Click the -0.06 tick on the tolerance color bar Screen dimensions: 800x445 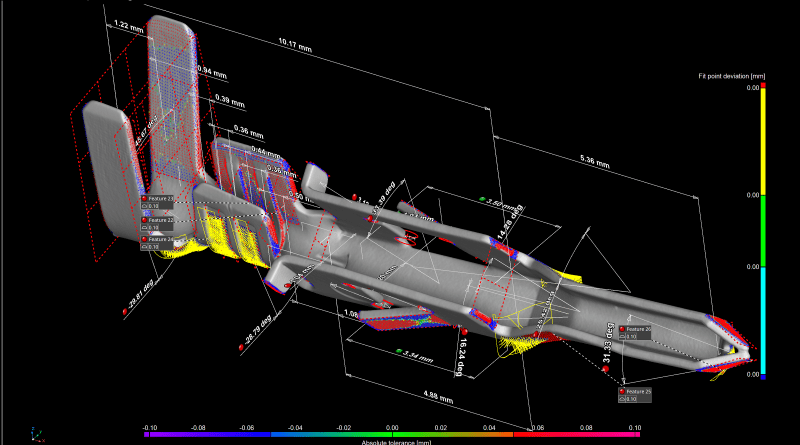[246, 428]
